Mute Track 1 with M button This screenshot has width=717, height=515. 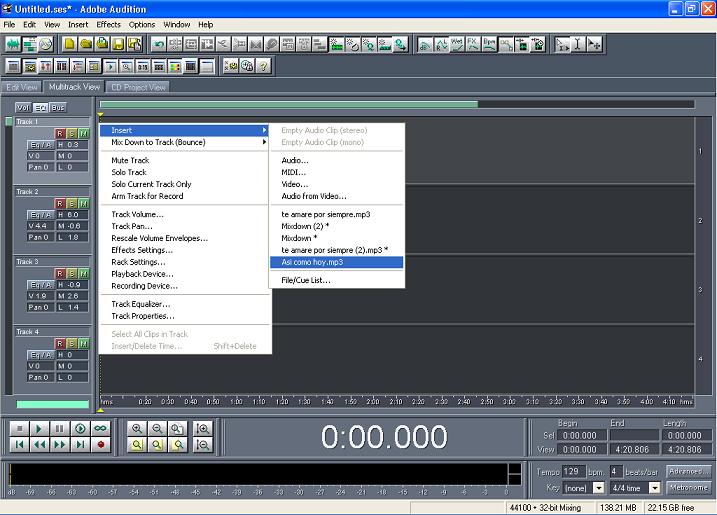pos(83,134)
